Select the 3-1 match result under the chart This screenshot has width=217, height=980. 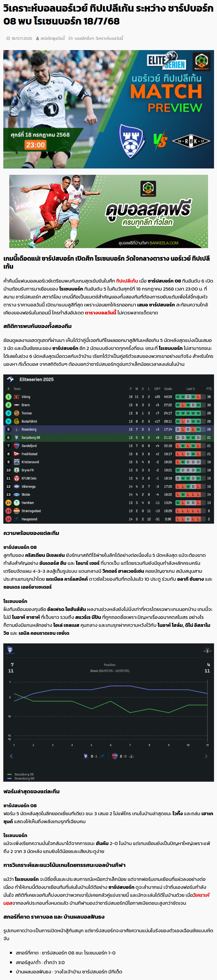[94, 756]
